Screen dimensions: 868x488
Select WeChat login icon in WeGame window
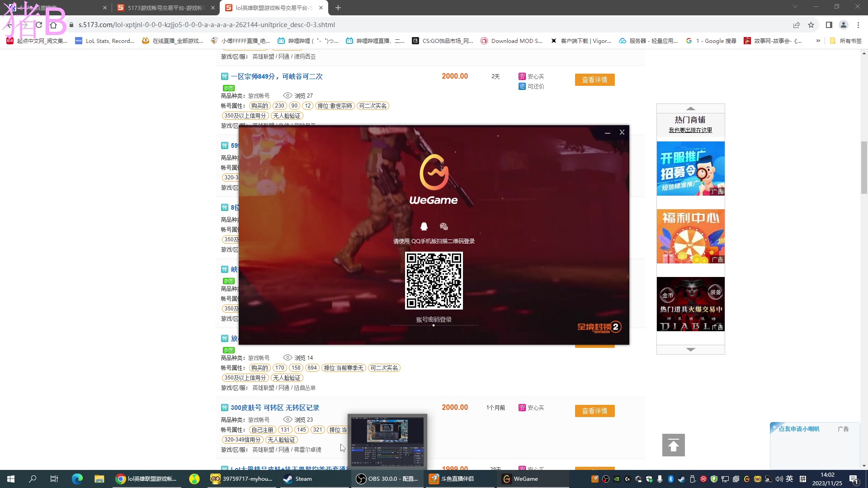tap(443, 226)
